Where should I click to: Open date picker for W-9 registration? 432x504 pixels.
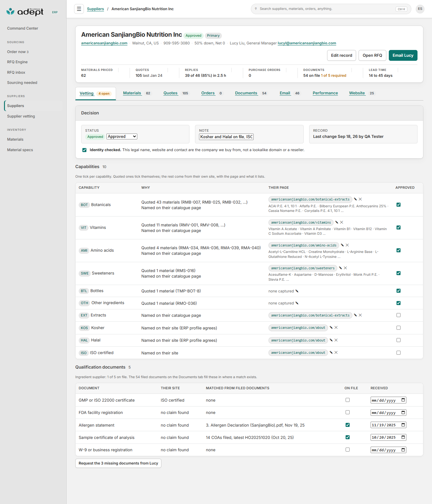pos(403,450)
